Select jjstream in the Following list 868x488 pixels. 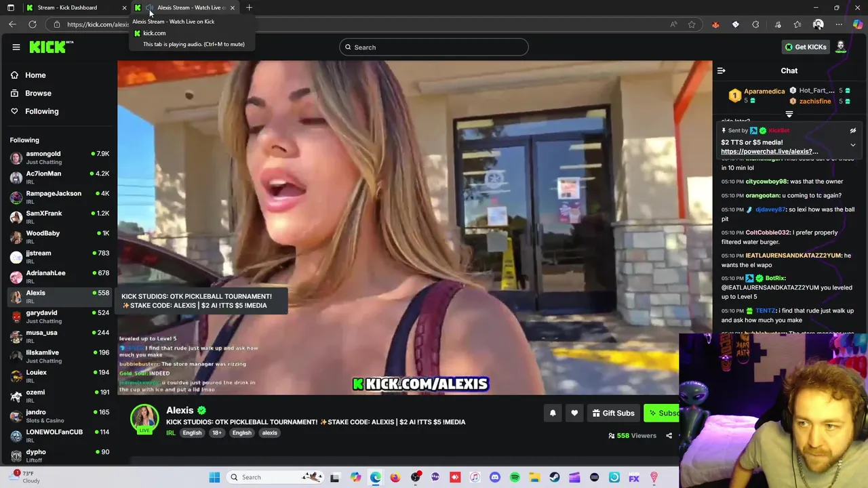pos(59,257)
